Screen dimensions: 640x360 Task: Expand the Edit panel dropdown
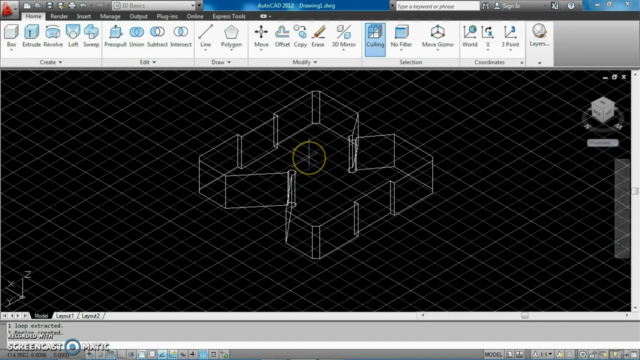click(x=148, y=62)
